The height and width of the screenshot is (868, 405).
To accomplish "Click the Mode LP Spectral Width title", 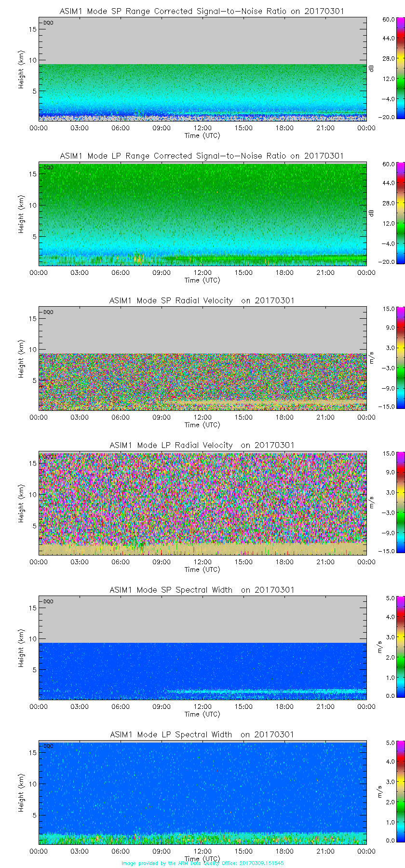I will tap(202, 734).
